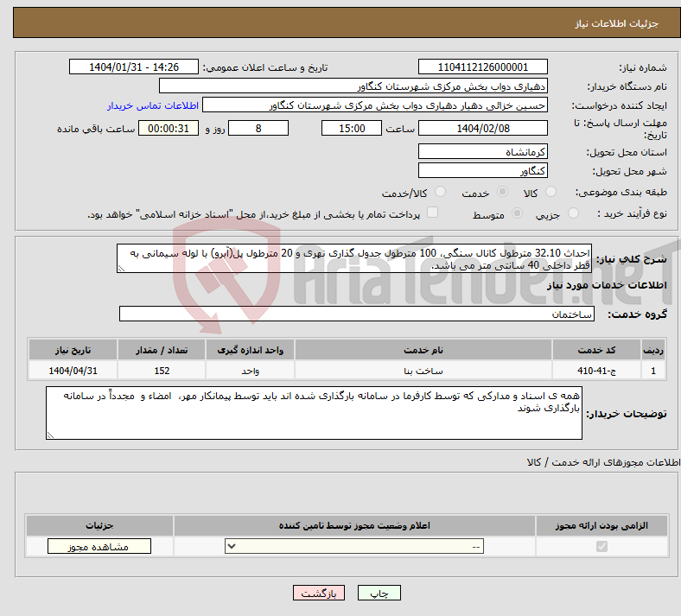Screen dimensions: 681x616
Task: Select the جزیی purchase type radio
Action: pyautogui.click(x=573, y=213)
